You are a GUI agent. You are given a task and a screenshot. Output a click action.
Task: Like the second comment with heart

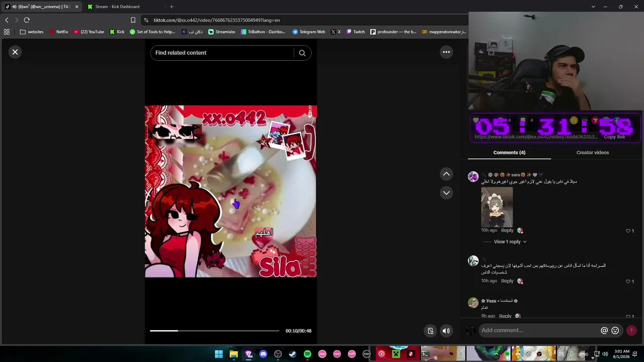pyautogui.click(x=628, y=282)
